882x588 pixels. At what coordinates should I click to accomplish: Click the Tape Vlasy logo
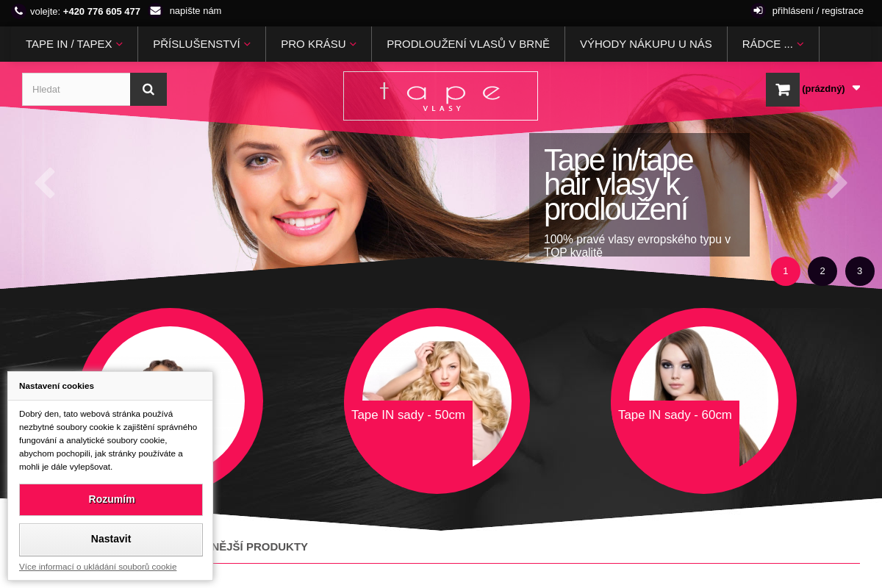coord(440,96)
